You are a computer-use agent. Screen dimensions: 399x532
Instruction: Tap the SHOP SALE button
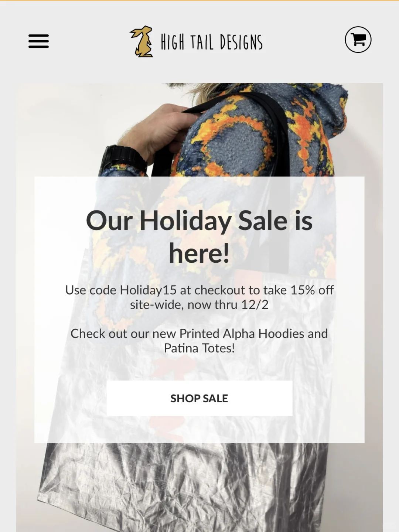pos(199,398)
